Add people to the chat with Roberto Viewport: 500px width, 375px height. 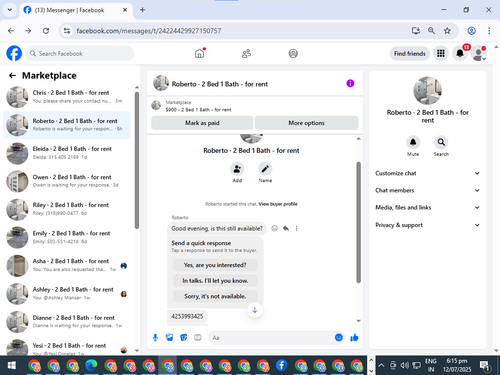point(237,169)
